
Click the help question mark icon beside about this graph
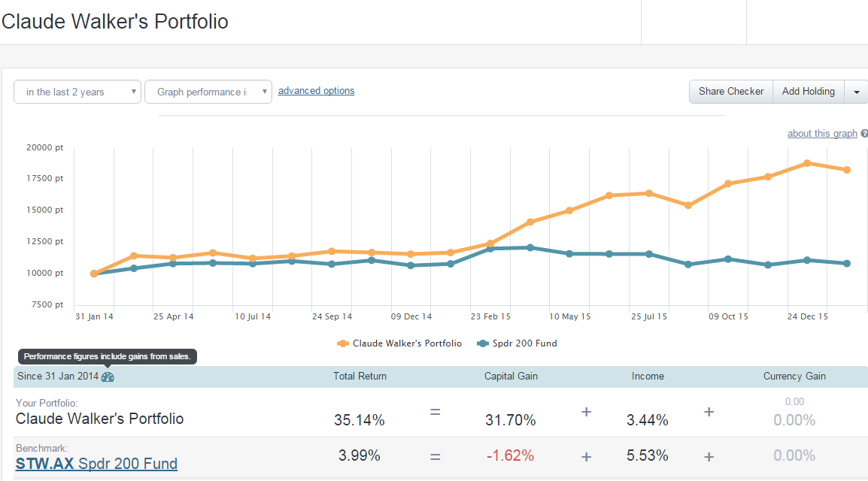864,134
